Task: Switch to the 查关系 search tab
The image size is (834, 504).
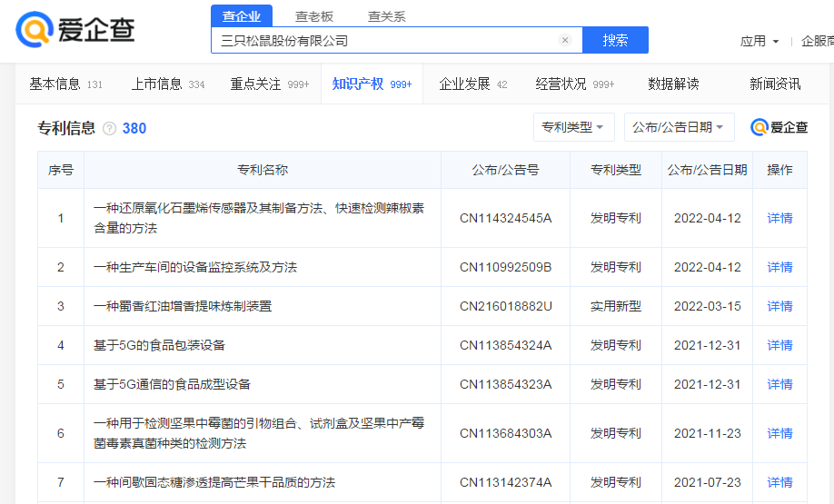Action: (x=387, y=16)
